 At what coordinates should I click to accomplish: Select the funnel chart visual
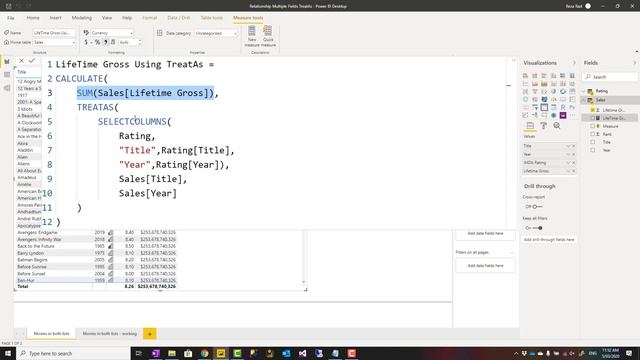pos(535,91)
